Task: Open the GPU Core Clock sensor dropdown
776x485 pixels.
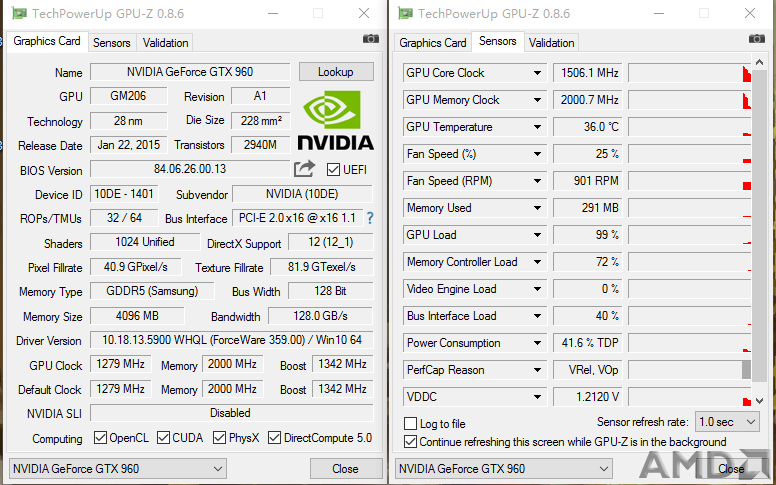Action: click(537, 73)
